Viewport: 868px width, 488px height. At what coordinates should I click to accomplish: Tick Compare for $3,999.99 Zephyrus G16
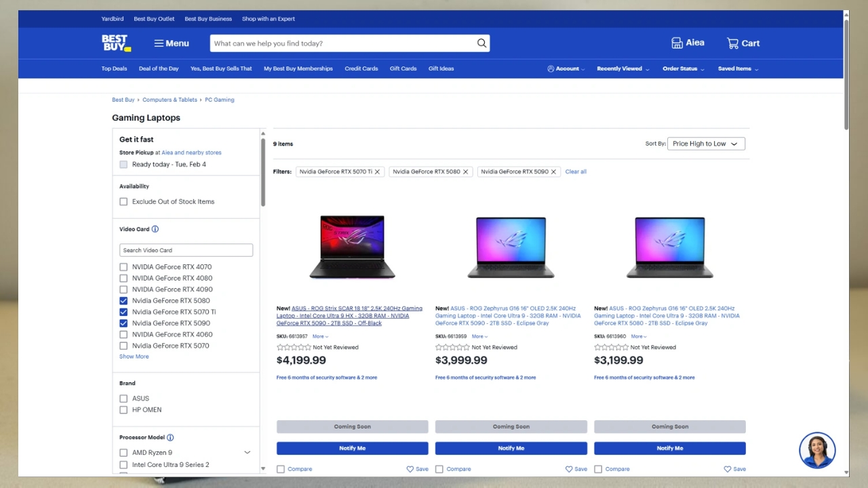(x=439, y=469)
